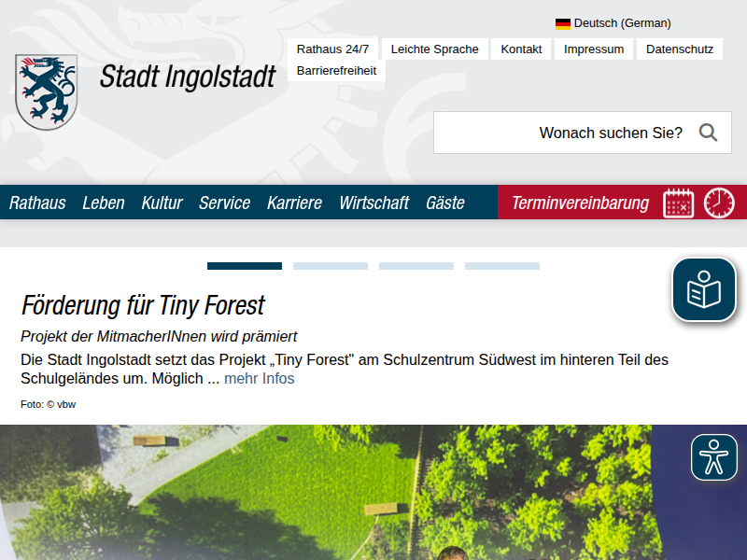This screenshot has height=560, width=747.
Task: Click the clock icon in the red bar
Action: click(x=718, y=202)
